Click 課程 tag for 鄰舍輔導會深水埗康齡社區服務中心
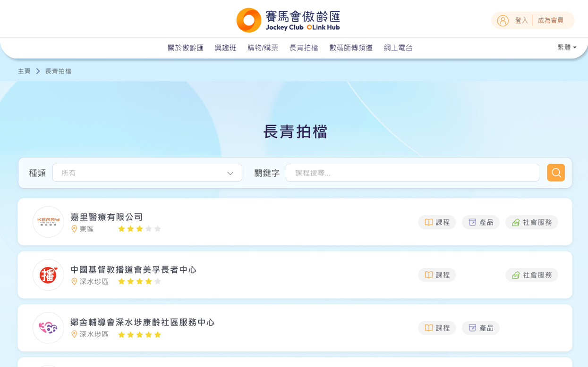 437,328
